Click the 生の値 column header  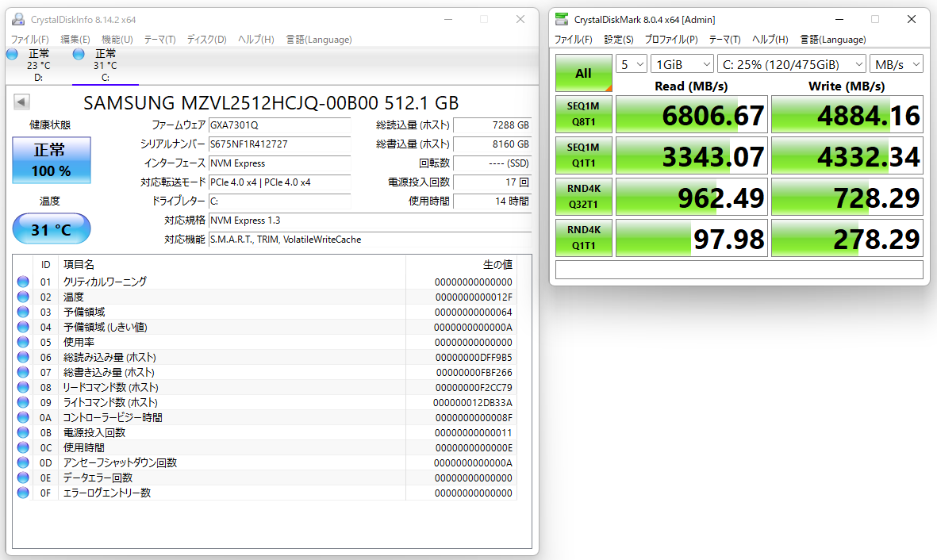click(x=461, y=264)
